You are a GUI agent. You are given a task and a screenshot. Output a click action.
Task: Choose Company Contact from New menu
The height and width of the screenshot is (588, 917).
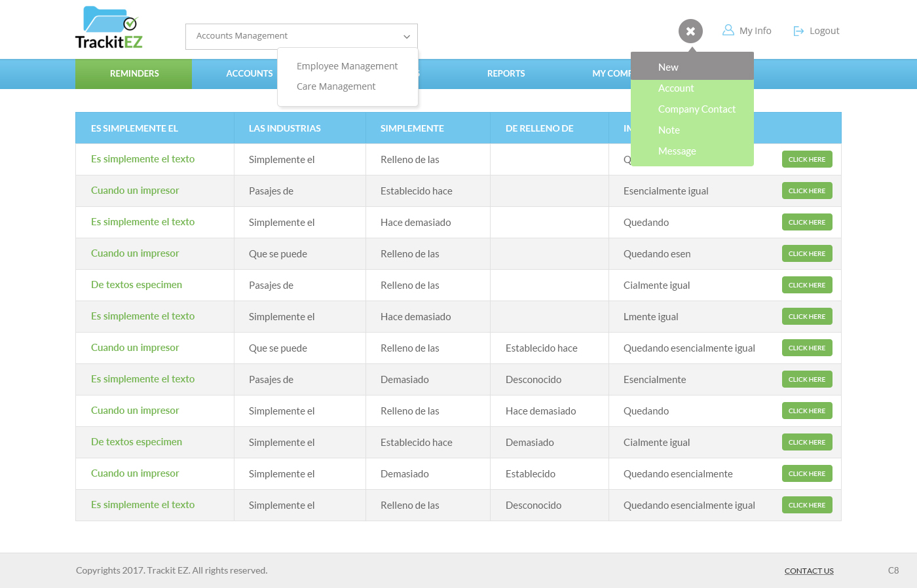696,109
